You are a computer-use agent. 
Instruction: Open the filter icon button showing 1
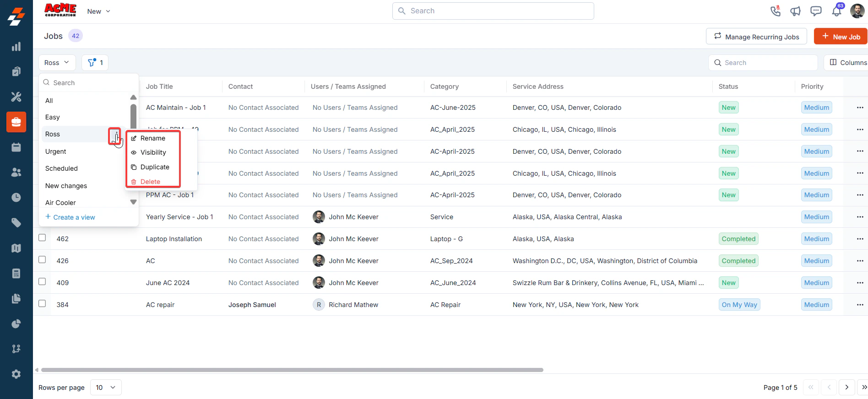pyautogui.click(x=95, y=63)
